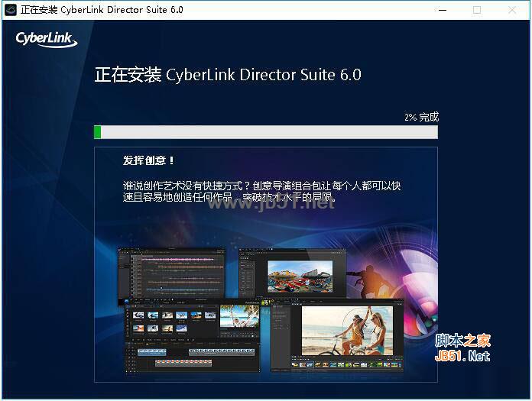Click the CyberLink app icon in title bar
The height and width of the screenshot is (401, 532).
(11, 9)
